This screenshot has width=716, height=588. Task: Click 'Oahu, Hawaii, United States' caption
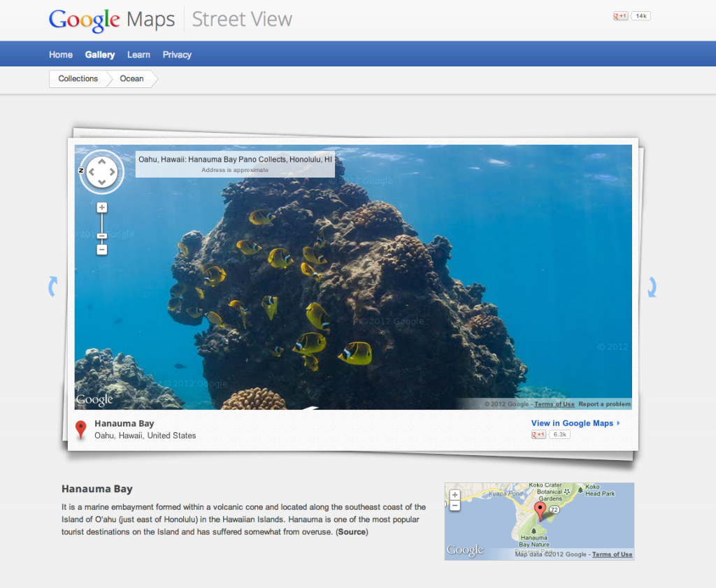point(145,436)
